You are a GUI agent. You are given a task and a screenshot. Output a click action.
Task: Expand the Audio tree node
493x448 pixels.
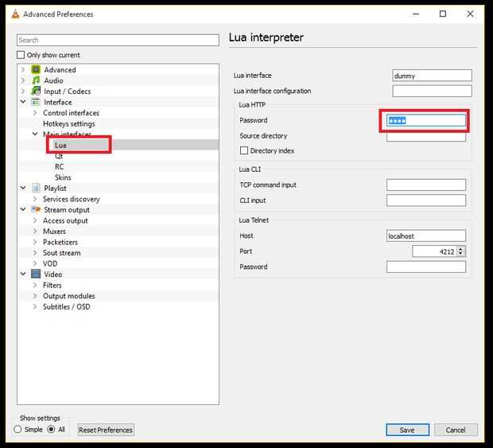pyautogui.click(x=23, y=80)
